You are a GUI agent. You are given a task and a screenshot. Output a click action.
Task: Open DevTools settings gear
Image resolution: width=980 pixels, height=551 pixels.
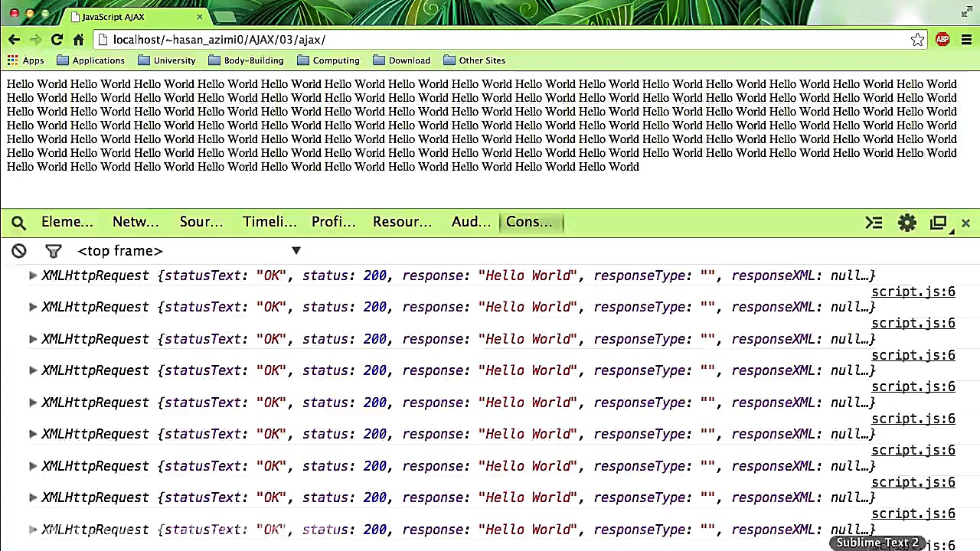click(x=907, y=223)
